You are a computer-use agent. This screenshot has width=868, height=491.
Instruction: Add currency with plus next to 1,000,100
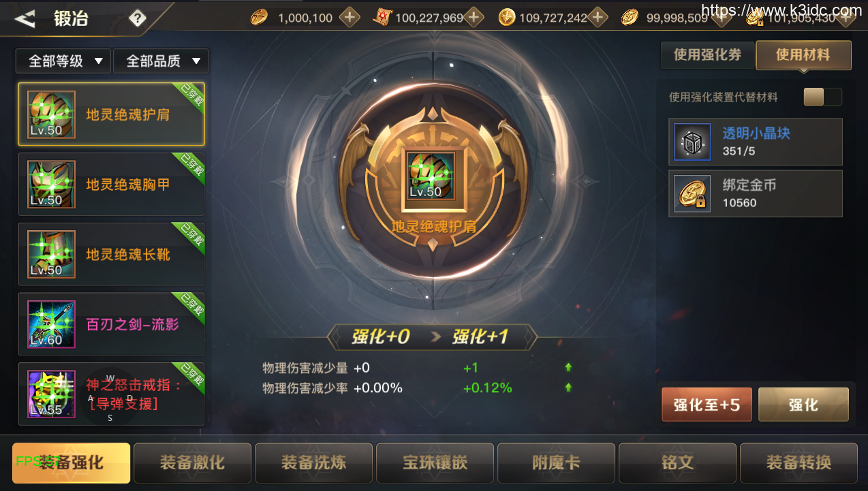[350, 18]
